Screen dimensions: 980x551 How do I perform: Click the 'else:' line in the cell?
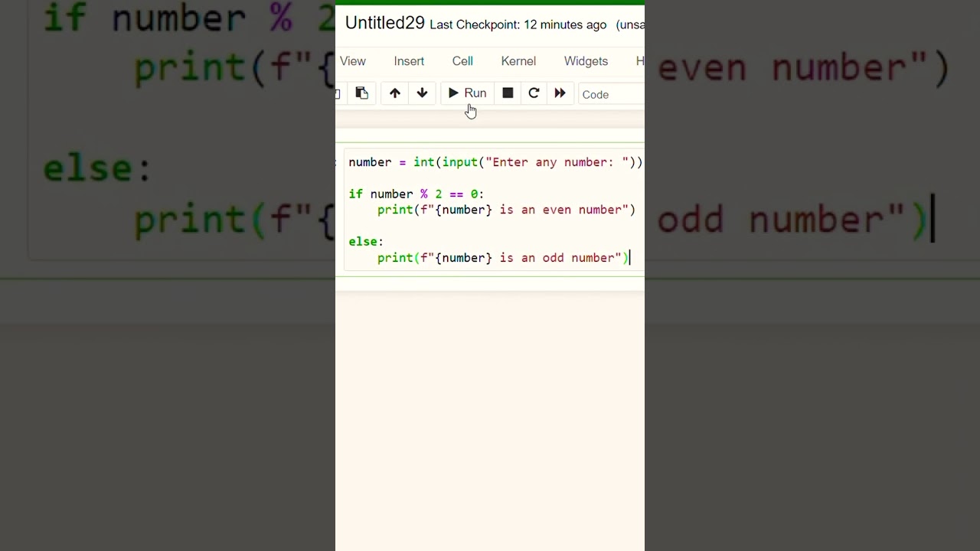coord(366,242)
